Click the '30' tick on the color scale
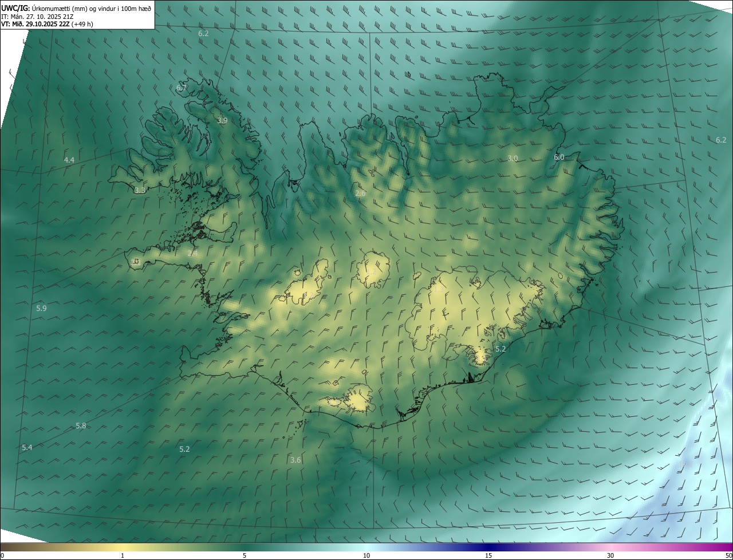733x560 pixels. tap(610, 555)
